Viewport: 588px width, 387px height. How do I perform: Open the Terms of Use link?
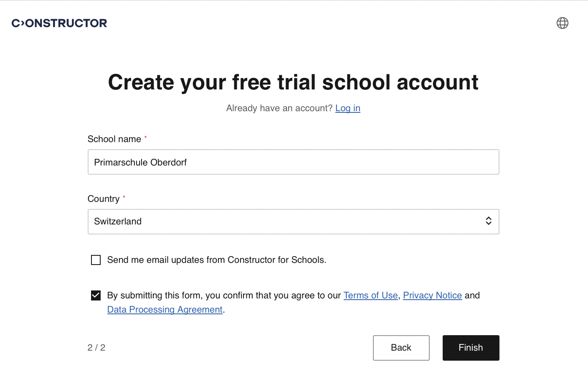click(370, 295)
